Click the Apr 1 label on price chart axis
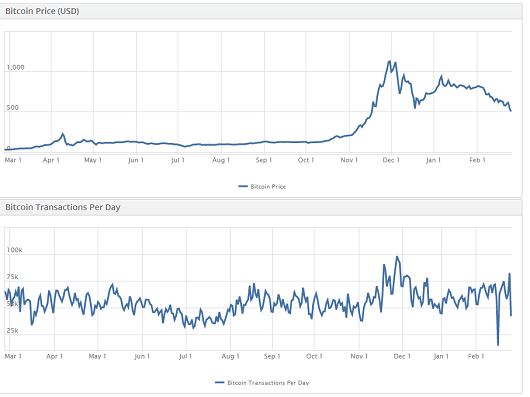The height and width of the screenshot is (397, 530). [51, 160]
